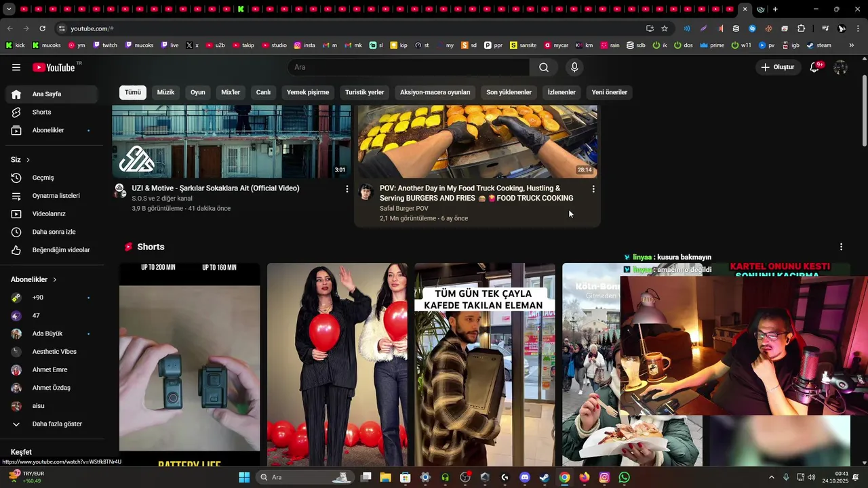Screen dimensions: 868x488
Task: Open the food truck POV video thumbnail
Action: 477,142
